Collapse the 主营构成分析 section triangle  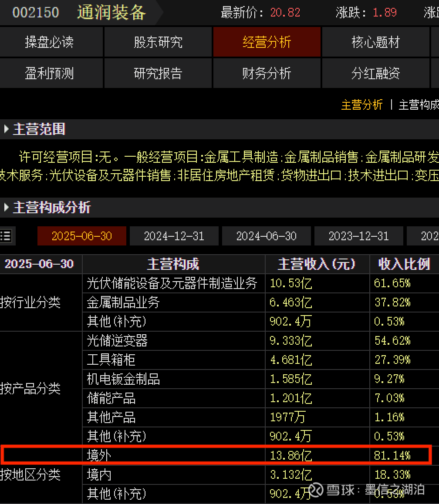tap(6, 207)
